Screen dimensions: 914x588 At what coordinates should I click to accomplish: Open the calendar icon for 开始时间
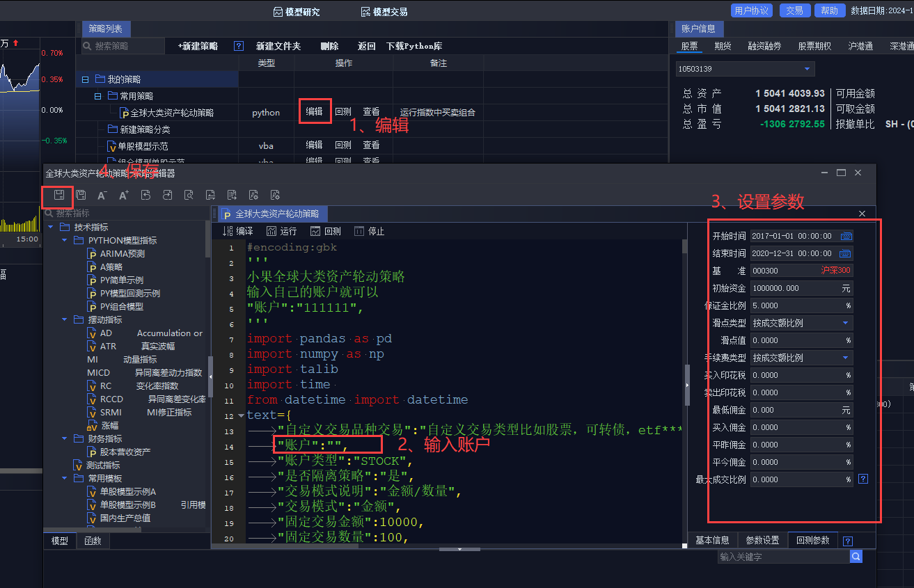[846, 236]
